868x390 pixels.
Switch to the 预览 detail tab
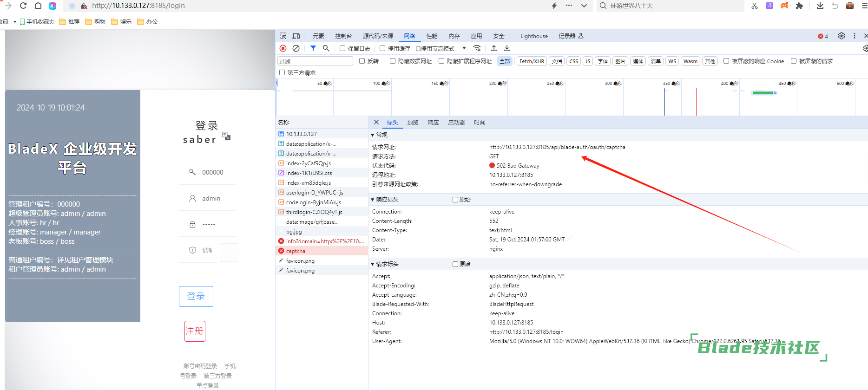413,123
